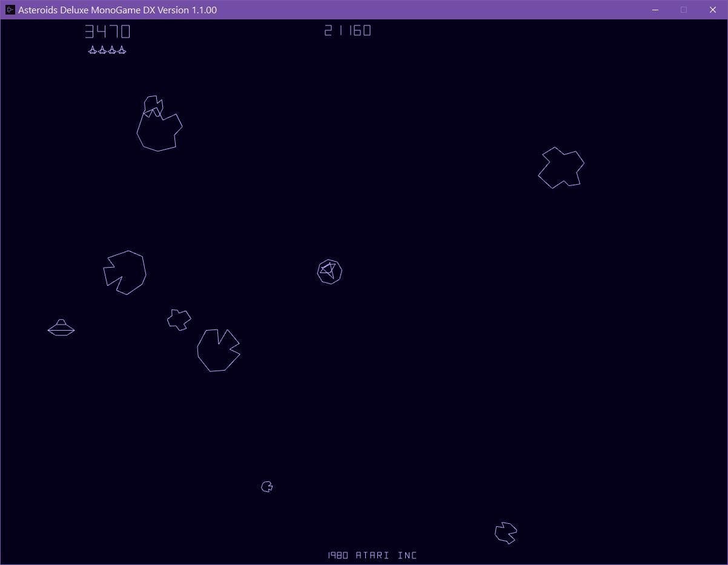Click the high score 21160
The width and height of the screenshot is (728, 565).
(x=348, y=30)
